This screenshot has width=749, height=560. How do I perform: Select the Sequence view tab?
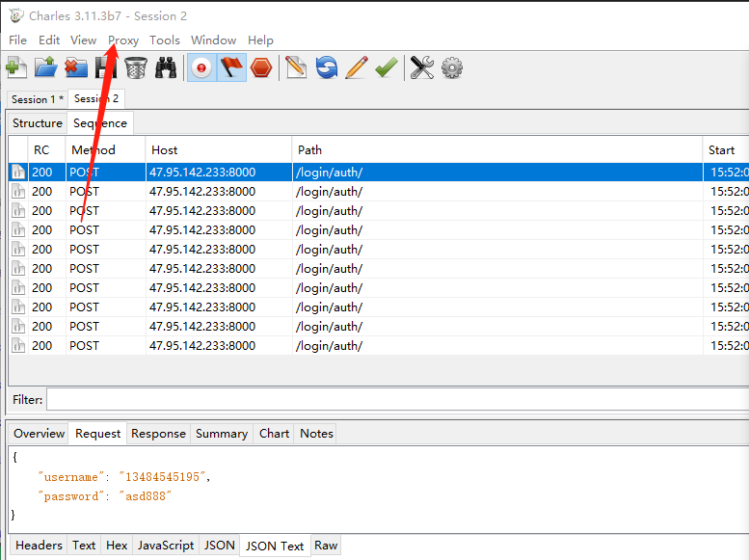pos(100,123)
